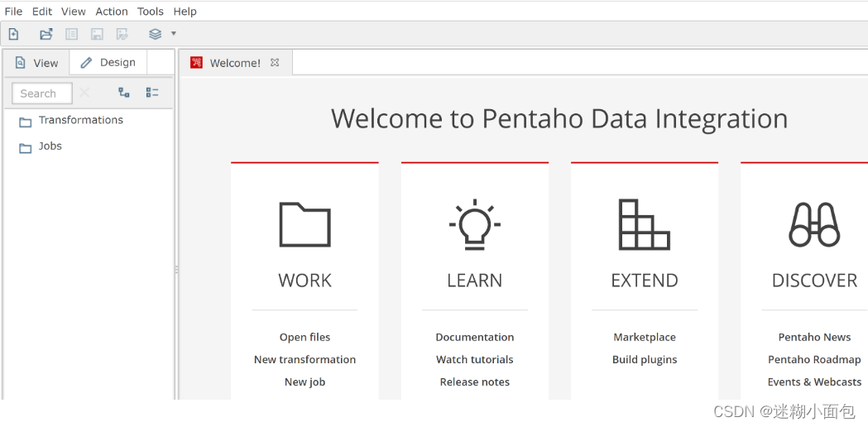Open the Edit menu
The image size is (868, 427).
tap(42, 11)
